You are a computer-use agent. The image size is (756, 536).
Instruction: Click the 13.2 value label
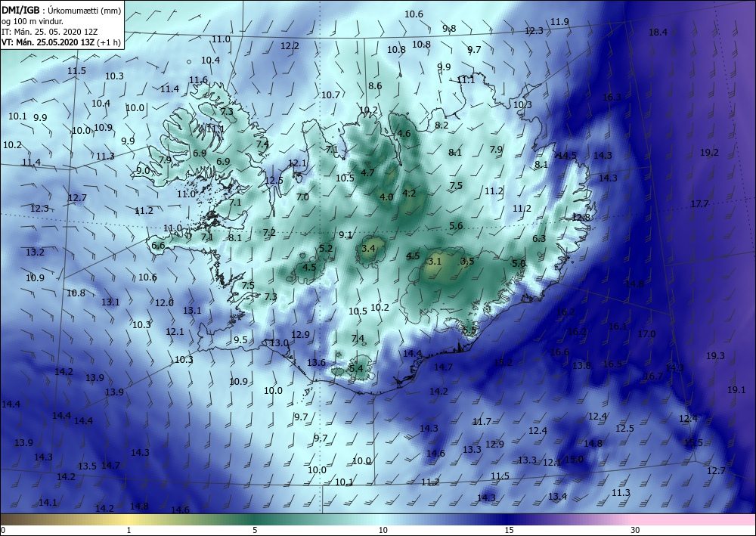35,252
